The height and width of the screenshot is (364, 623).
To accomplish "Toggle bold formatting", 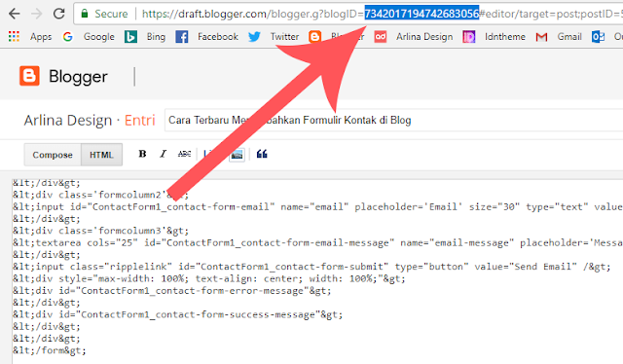I will (x=142, y=154).
